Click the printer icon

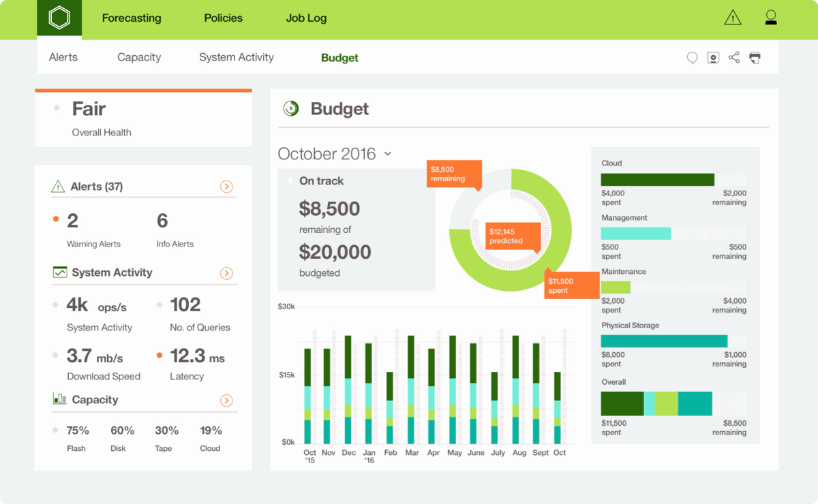755,58
